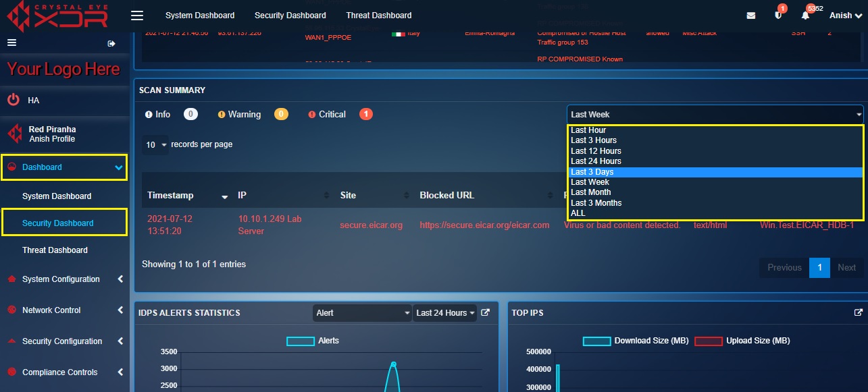
Task: Click page 1 pagination button
Action: (x=819, y=268)
